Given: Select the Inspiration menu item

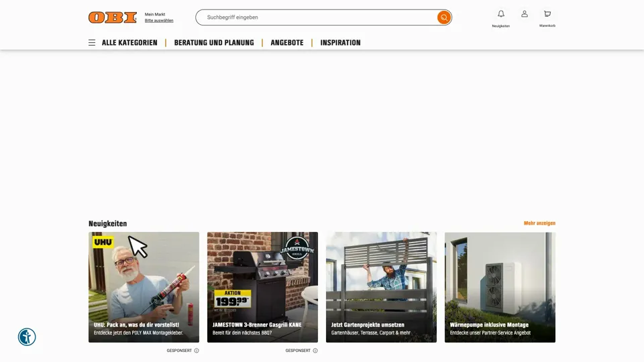Looking at the screenshot, I should coord(341,43).
